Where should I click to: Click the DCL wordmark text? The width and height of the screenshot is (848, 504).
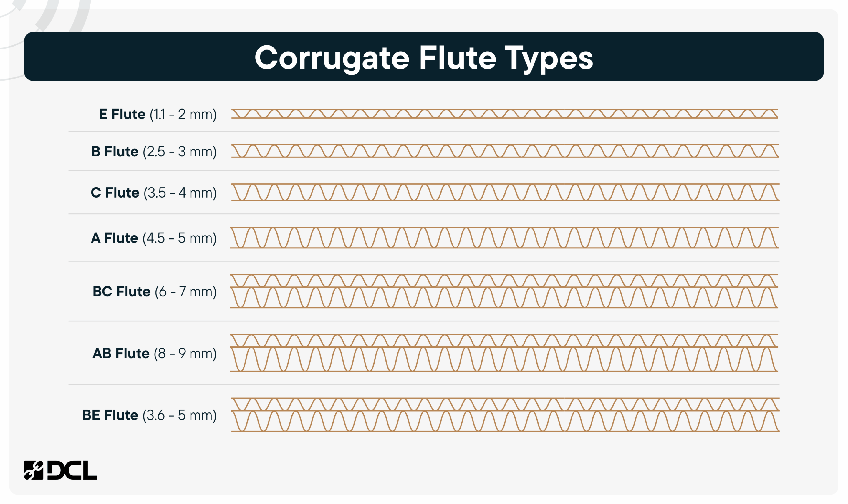72,470
